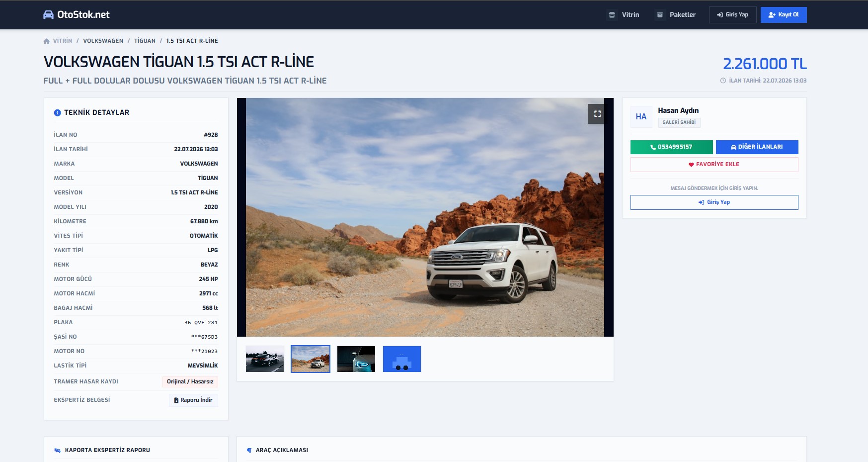Click the icon beside KAPORTA EKSPERTİZ RAPORU
Screen dimensions: 868x462
(x=57, y=451)
